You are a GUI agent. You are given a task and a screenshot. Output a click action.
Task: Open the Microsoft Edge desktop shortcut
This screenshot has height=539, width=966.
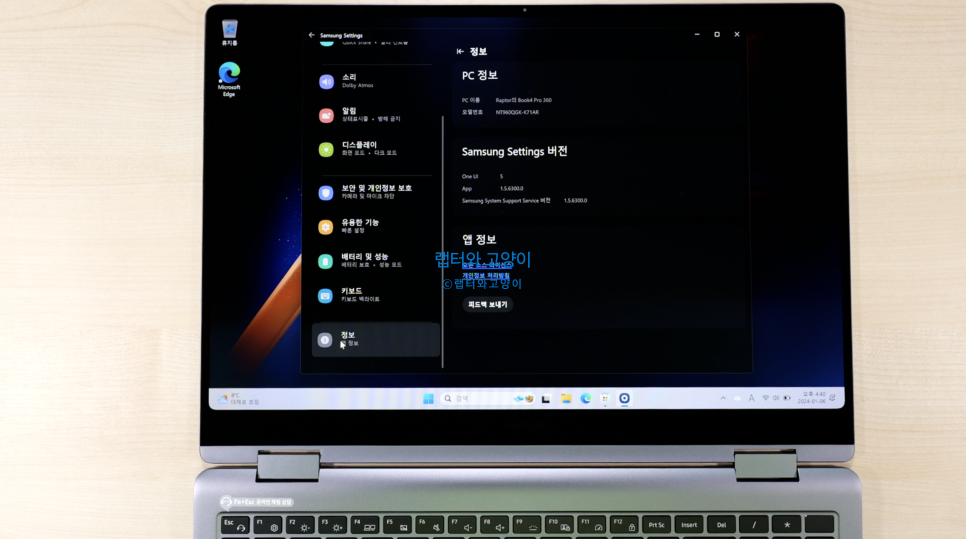click(229, 79)
